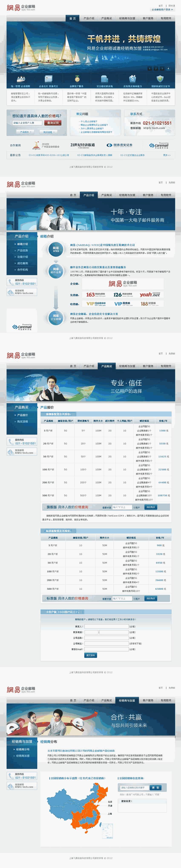This screenshot has height=868, width=181.
Task: Focus the user count field in the 旗舰版 query bar
Action: click(x=122, y=507)
